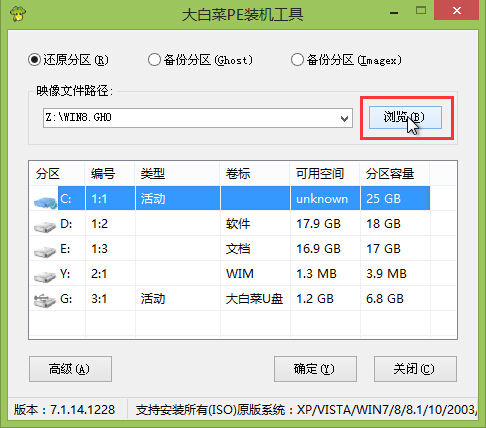Sort by 编号 column header

pos(110,174)
